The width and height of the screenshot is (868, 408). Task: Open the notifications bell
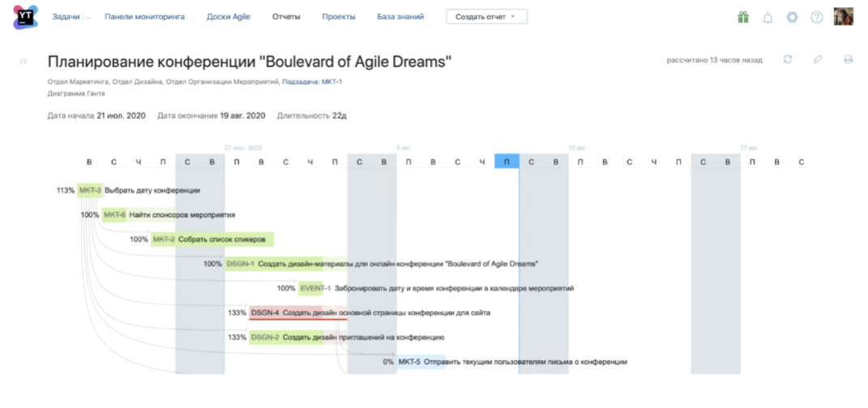coord(768,18)
